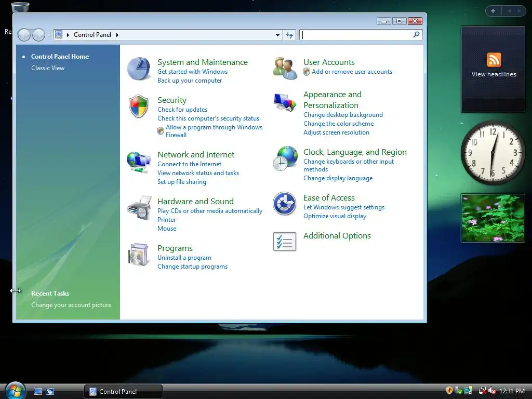Image resolution: width=532 pixels, height=399 pixels.
Task: Click the Security shield icon
Action: [x=138, y=106]
